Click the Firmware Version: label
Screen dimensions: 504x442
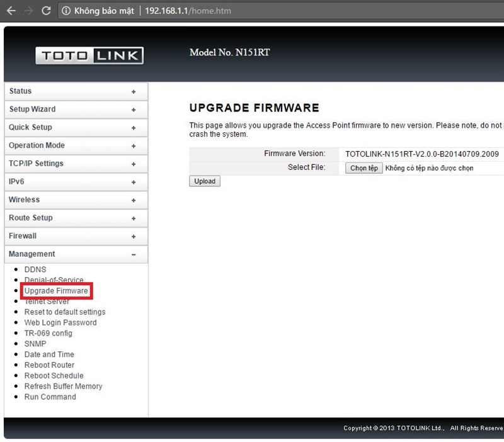point(295,154)
